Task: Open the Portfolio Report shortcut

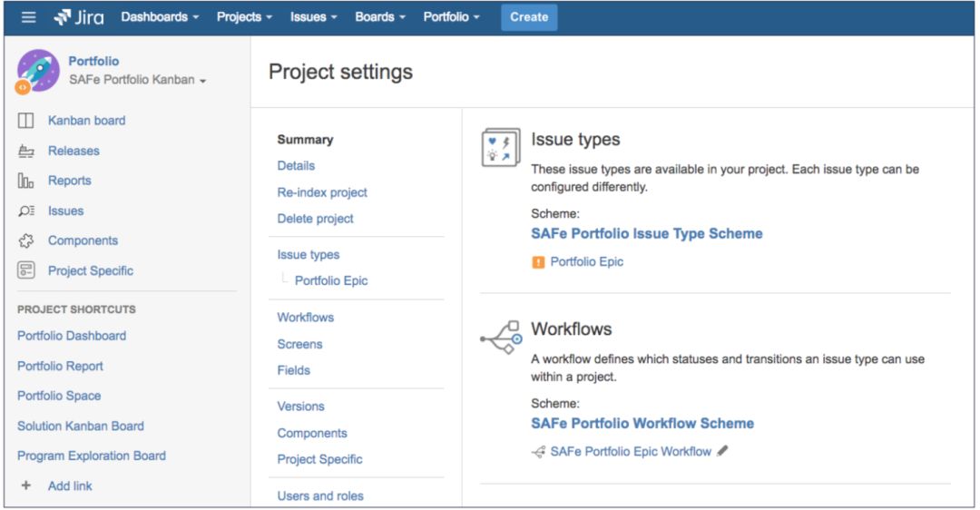Action: click(x=60, y=367)
